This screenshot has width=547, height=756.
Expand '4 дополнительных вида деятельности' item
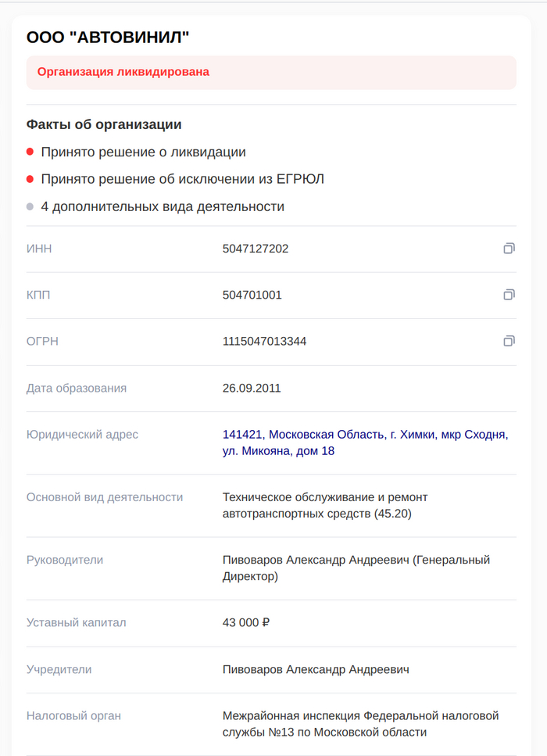click(x=163, y=207)
